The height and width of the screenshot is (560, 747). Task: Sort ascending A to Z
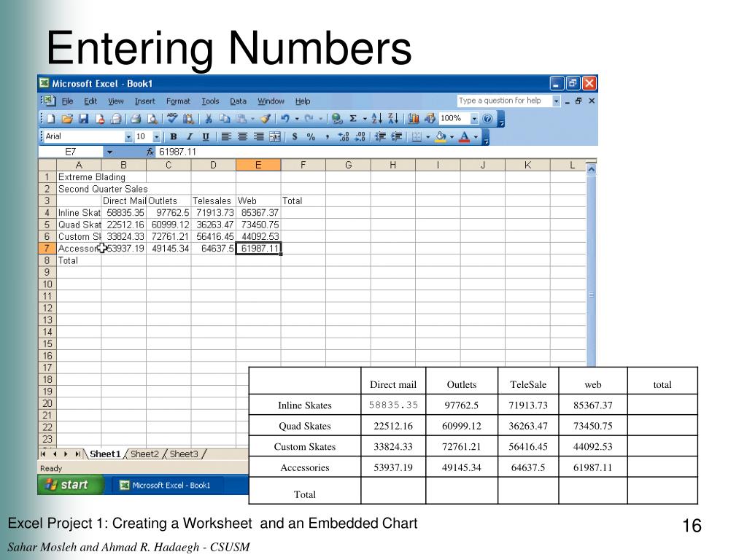(377, 119)
